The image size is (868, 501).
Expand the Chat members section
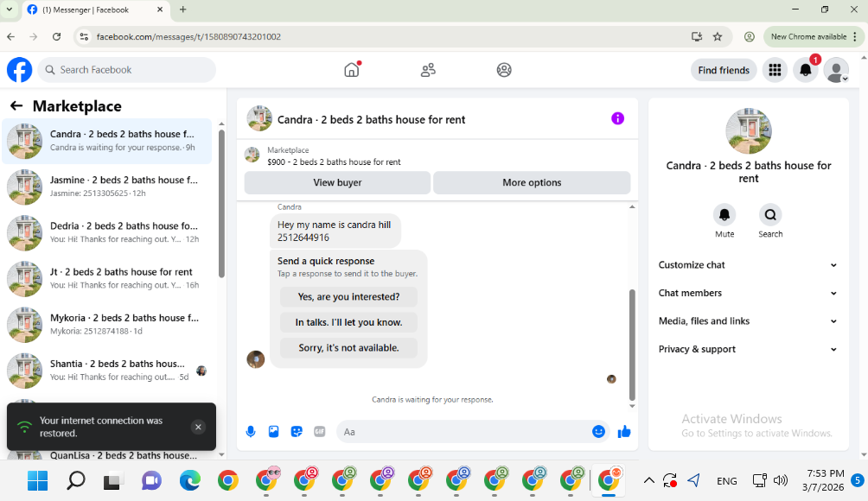[x=748, y=293]
